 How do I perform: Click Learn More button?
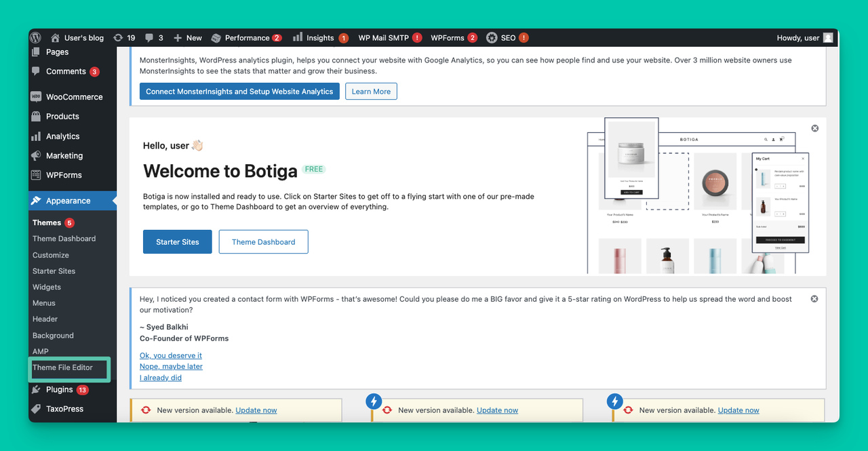371,92
